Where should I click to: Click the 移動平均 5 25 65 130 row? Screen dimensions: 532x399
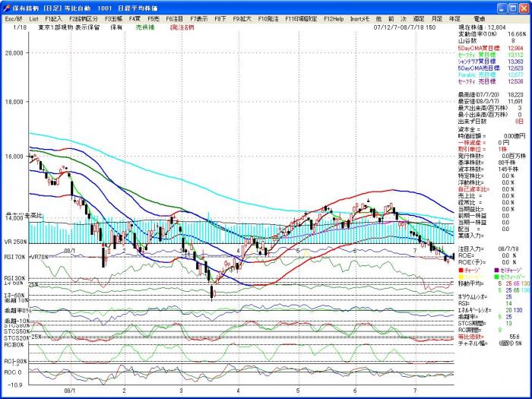click(494, 283)
